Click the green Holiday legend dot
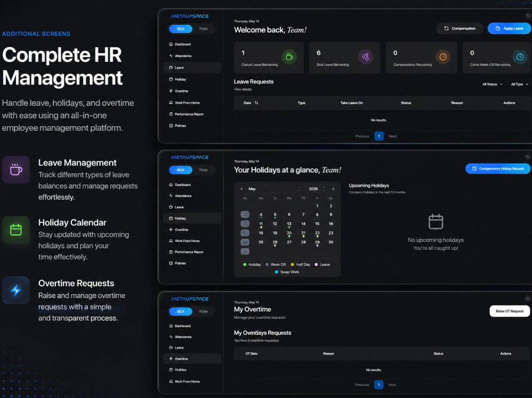This screenshot has width=532, height=398. tap(245, 265)
